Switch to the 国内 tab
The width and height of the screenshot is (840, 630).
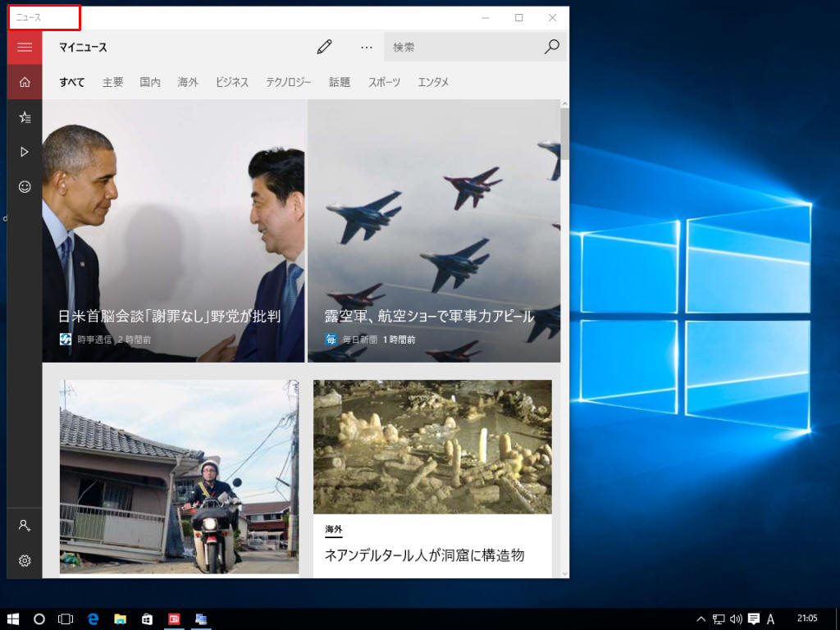tap(150, 82)
